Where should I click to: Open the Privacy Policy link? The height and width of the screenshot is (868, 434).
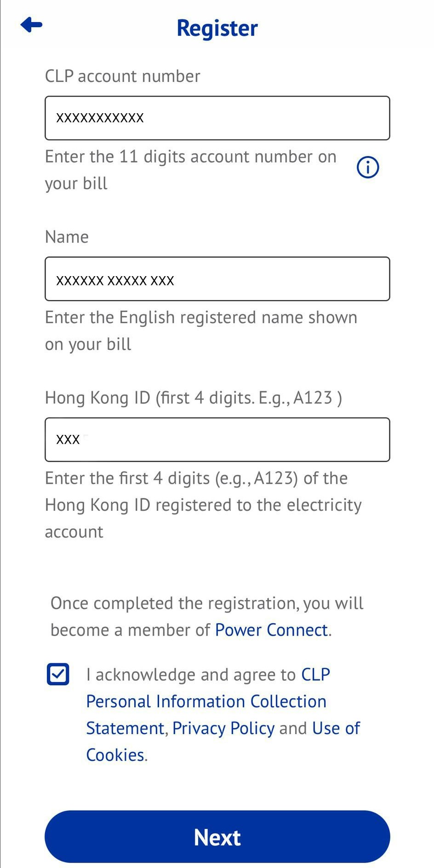tap(223, 728)
